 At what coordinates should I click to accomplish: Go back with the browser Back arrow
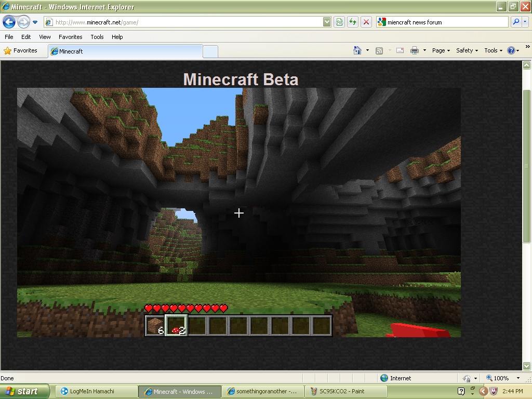pos(9,22)
